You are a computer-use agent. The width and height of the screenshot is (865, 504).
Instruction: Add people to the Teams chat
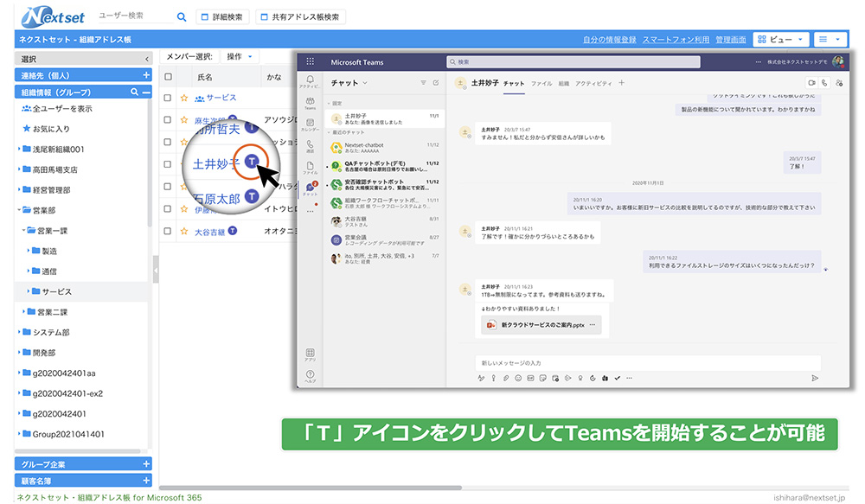pos(839,83)
